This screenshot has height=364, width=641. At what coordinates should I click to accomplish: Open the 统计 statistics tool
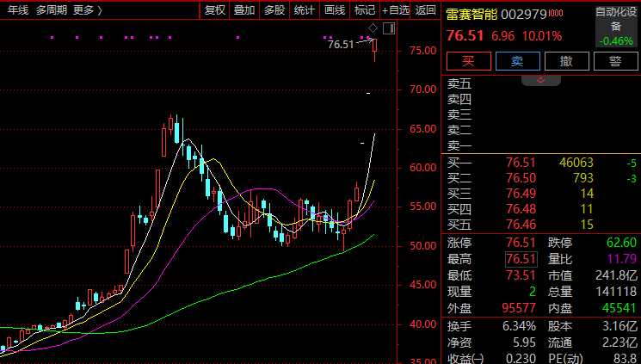click(x=305, y=10)
